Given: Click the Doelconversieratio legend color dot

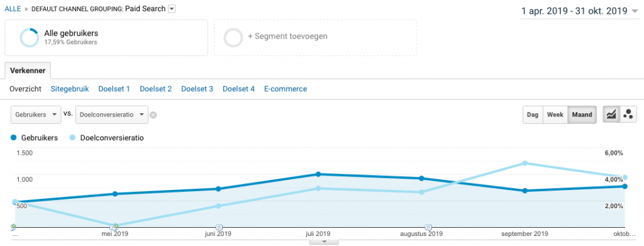Looking at the screenshot, I should [x=72, y=138].
